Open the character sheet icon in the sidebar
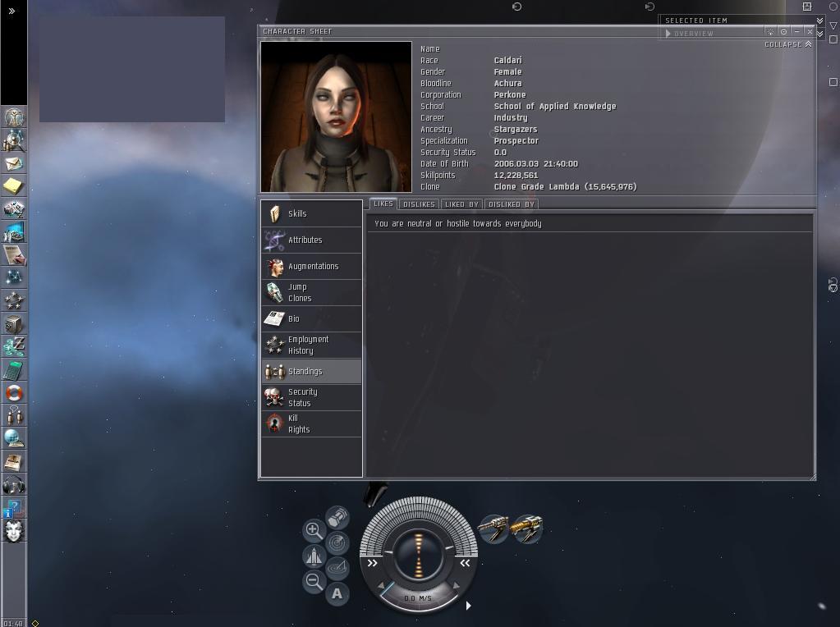Image resolution: width=840 pixels, height=627 pixels. pyautogui.click(x=14, y=117)
